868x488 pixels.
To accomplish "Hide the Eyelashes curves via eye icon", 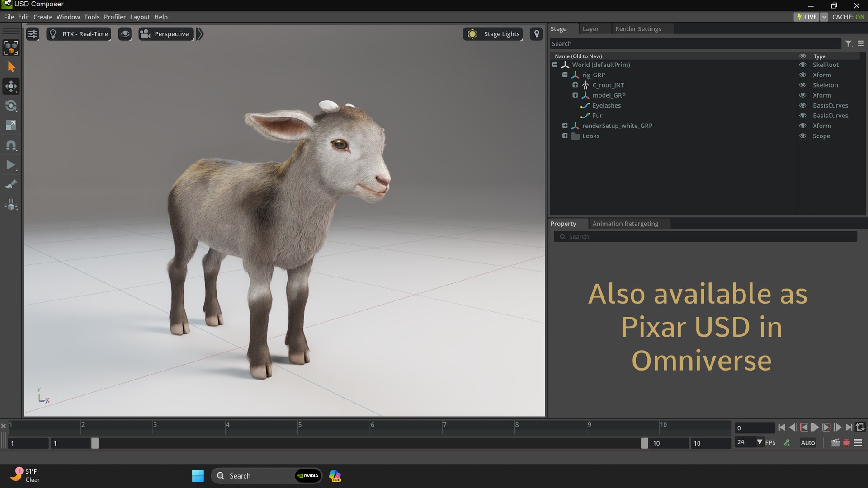I will (x=802, y=105).
